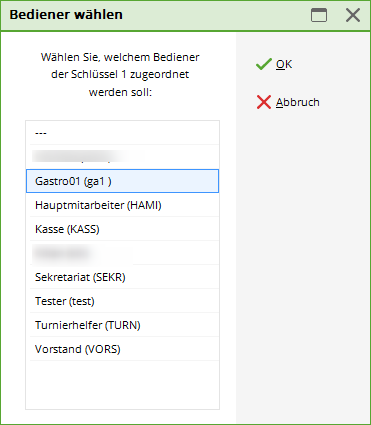
Task: Select the '---' empty operator entry
Action: click(x=122, y=133)
